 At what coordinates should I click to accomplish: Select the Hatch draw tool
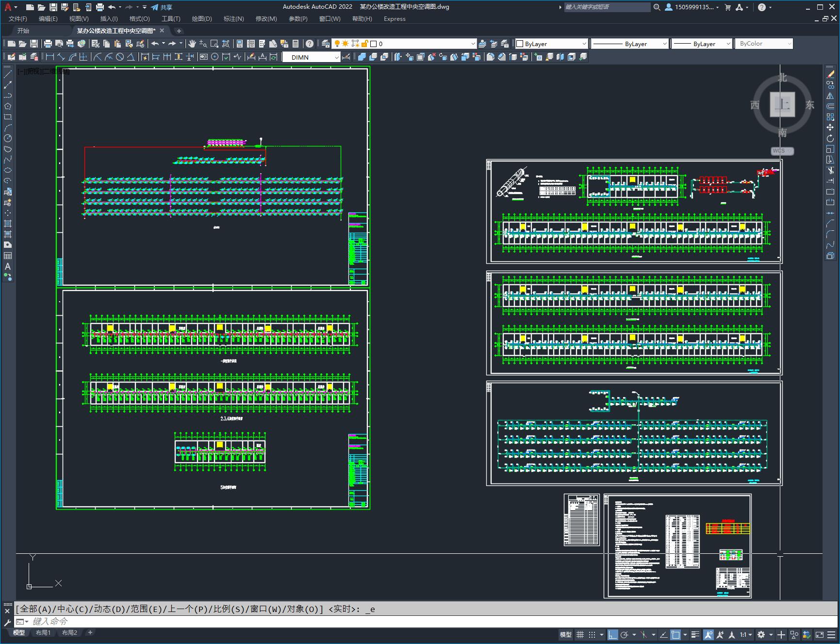click(8, 224)
